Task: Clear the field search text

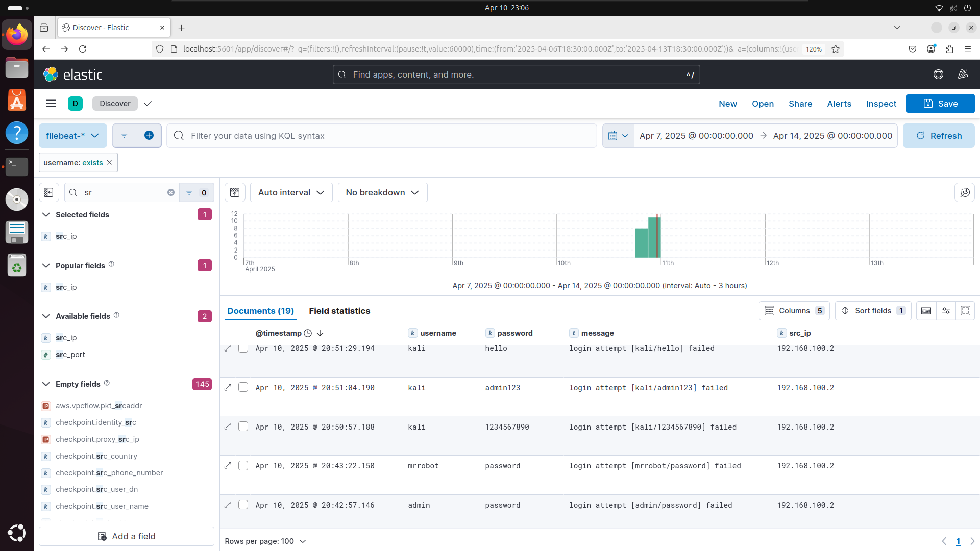Action: tap(171, 192)
